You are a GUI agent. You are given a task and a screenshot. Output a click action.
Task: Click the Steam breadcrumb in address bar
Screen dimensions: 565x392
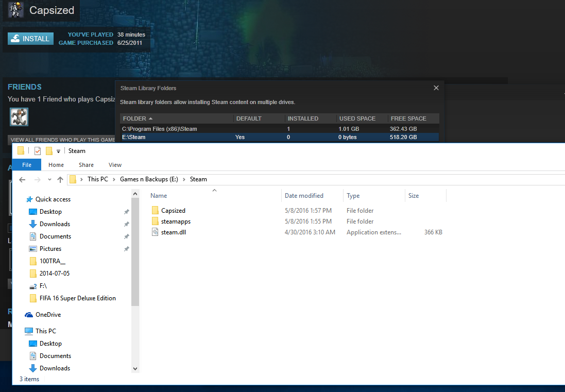pos(198,179)
